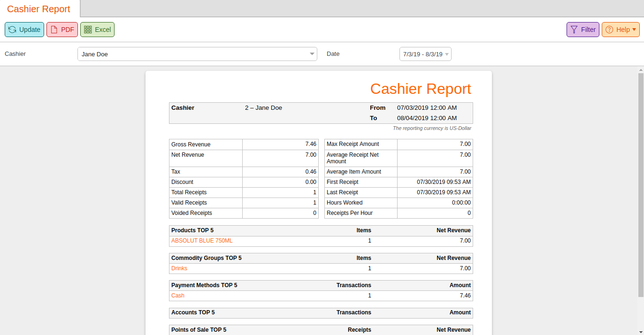Open ABSOLUT BLUE 750ML product link
Screen dimensions: 644x335
202,241
